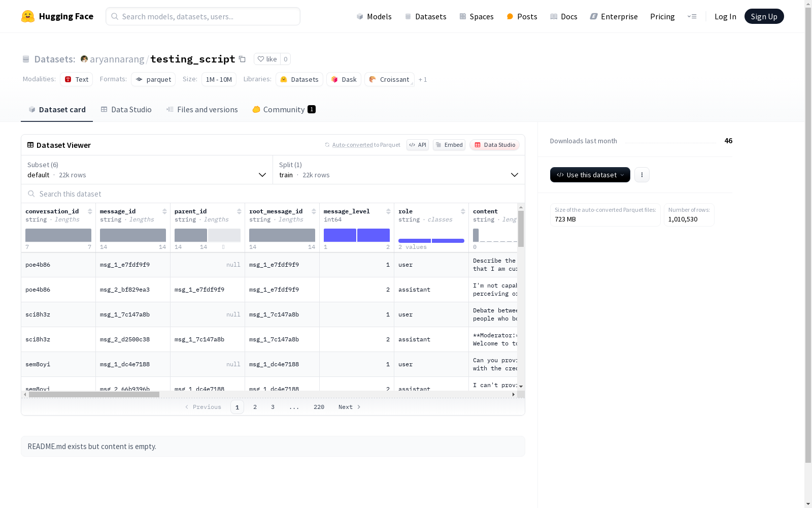Click the Log In link
Screen dimensions: 812x508
pyautogui.click(x=725, y=16)
